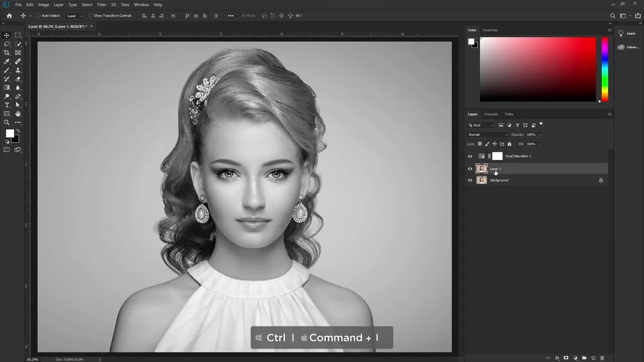This screenshot has height=362, width=644.
Task: Select the Gradient tool
Action: [7, 87]
